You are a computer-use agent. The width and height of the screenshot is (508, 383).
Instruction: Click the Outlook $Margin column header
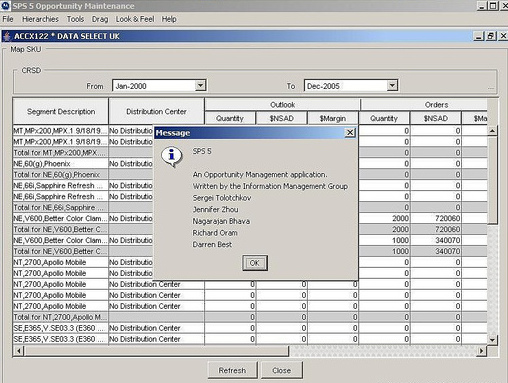[x=333, y=118]
